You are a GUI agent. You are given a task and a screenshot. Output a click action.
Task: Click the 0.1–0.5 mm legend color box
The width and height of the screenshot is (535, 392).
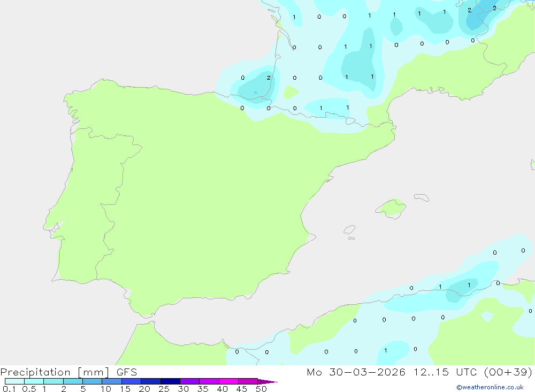point(14,381)
